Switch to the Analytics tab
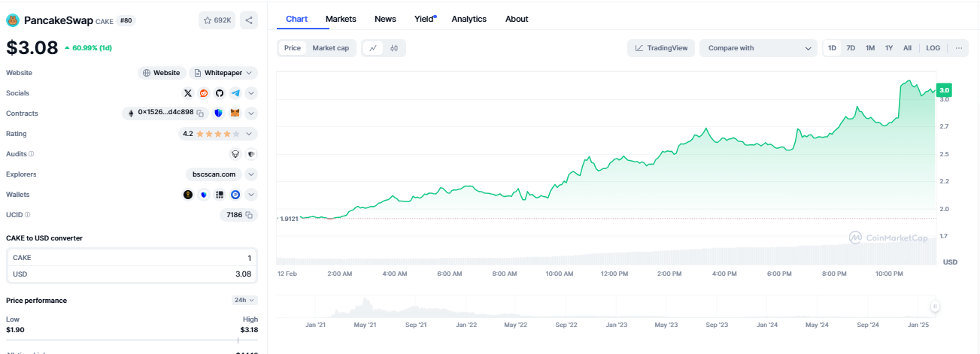Screen dimensions: 980x354 (x=469, y=19)
